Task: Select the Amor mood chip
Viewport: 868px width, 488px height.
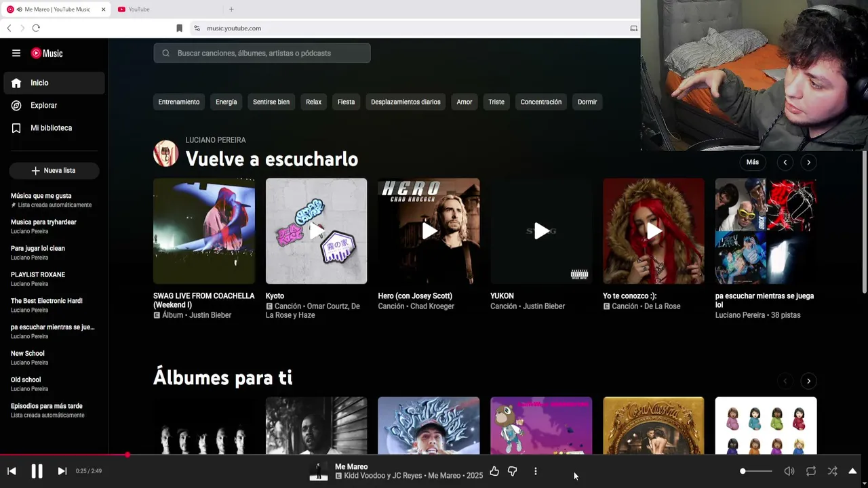Action: (465, 102)
